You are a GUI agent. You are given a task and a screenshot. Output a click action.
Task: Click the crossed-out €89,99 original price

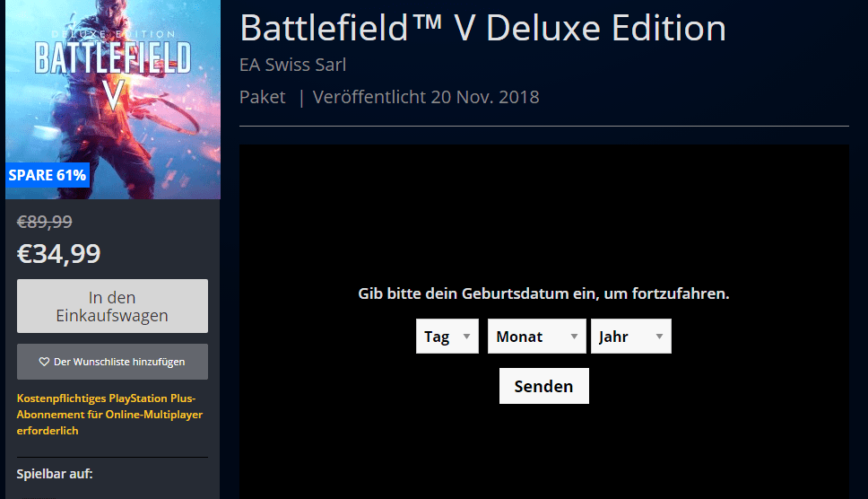click(45, 222)
